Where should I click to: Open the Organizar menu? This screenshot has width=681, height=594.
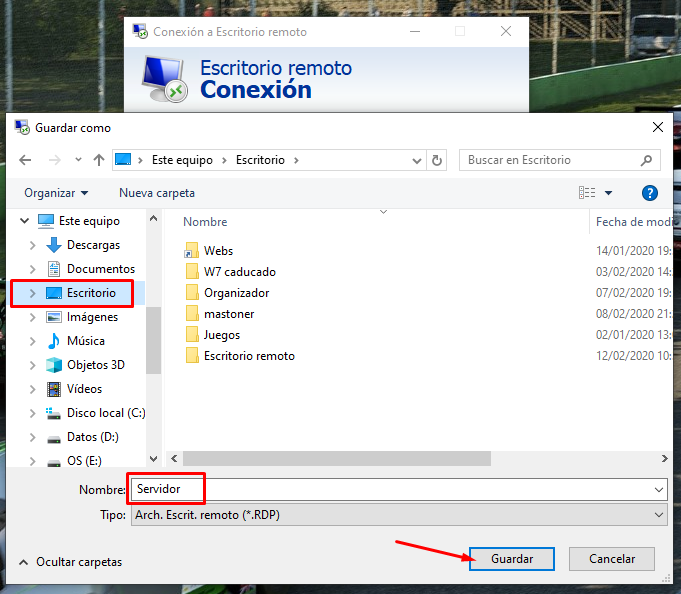click(x=56, y=193)
